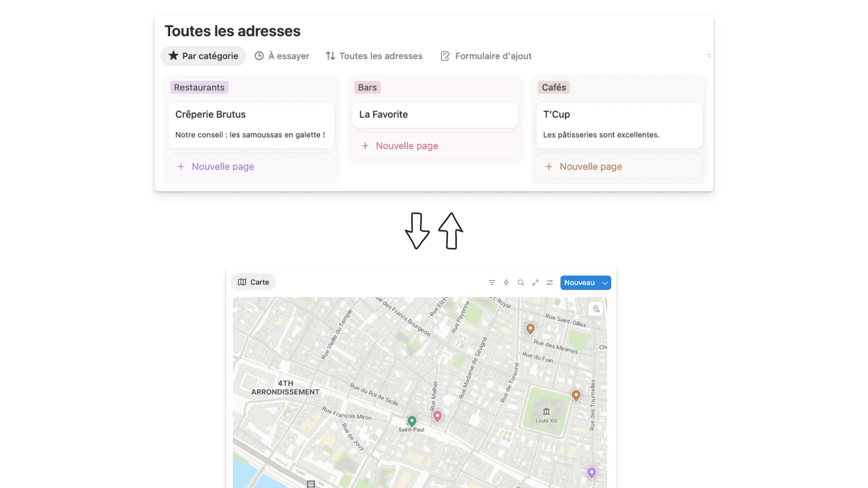Open the dropdown arrow next to Nouveau
868x488 pixels.
tap(605, 283)
